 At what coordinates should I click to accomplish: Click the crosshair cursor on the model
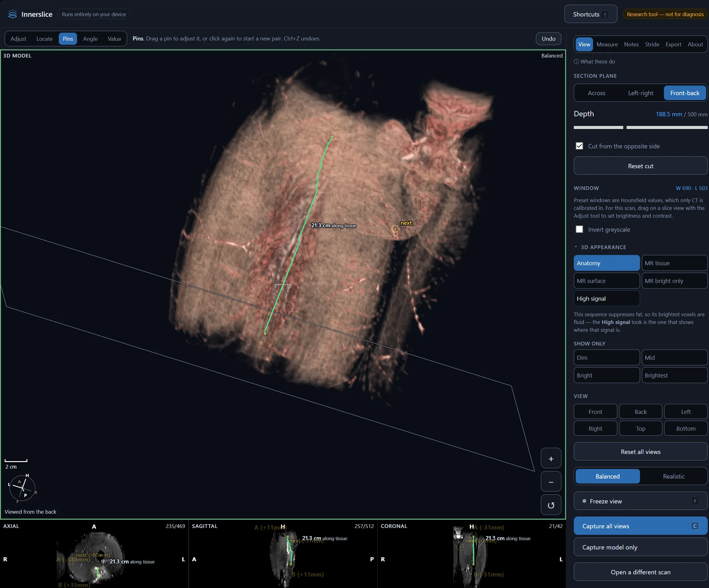(x=283, y=285)
